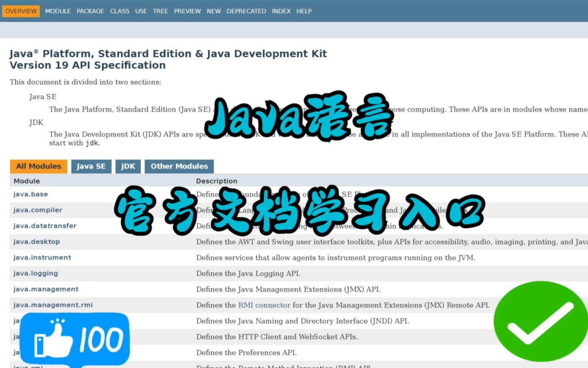Open the java.logging module
The width and height of the screenshot is (588, 368).
tap(36, 273)
